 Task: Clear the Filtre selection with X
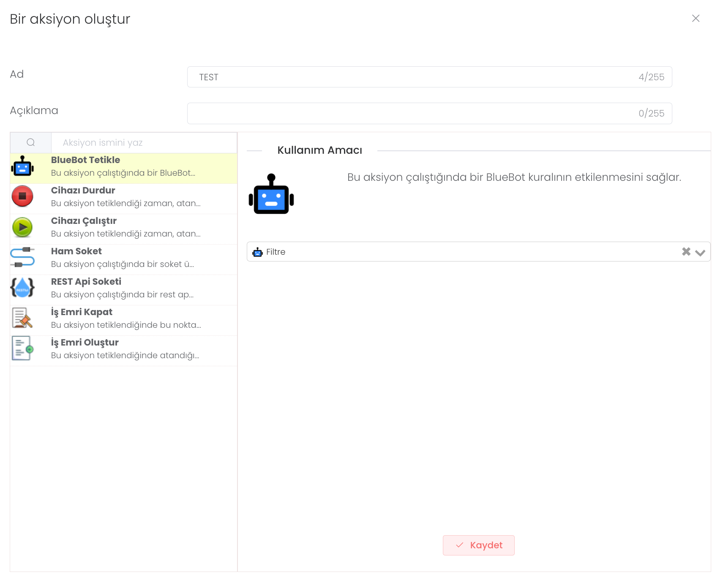(x=686, y=252)
